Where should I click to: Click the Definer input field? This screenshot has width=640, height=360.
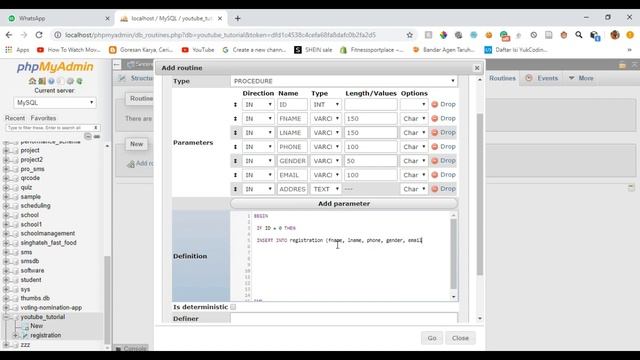344,318
